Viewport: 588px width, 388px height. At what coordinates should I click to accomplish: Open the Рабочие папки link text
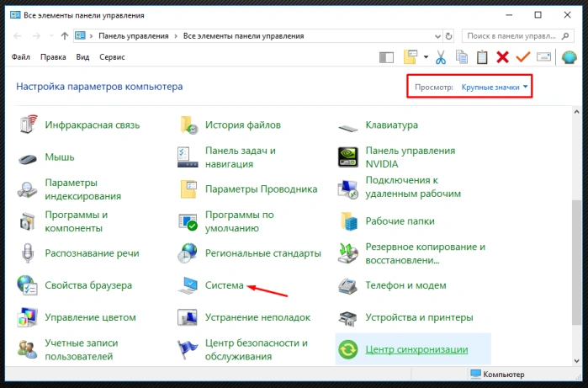[x=400, y=221]
